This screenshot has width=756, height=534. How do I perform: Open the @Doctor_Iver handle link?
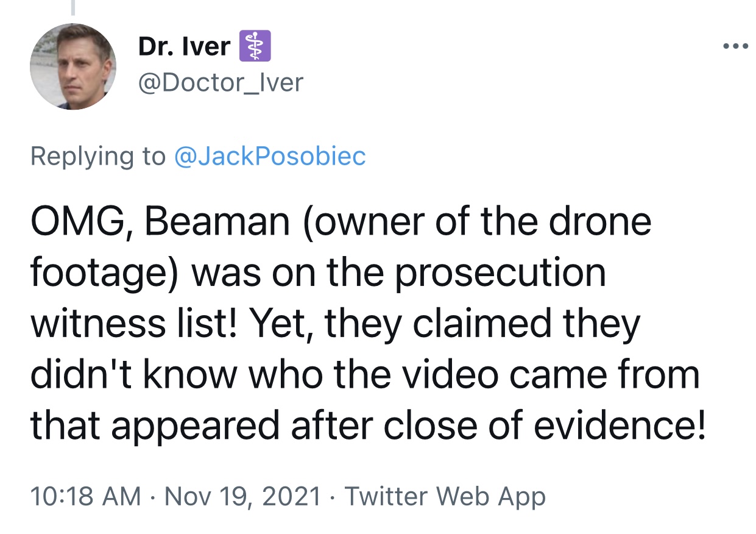point(221,82)
